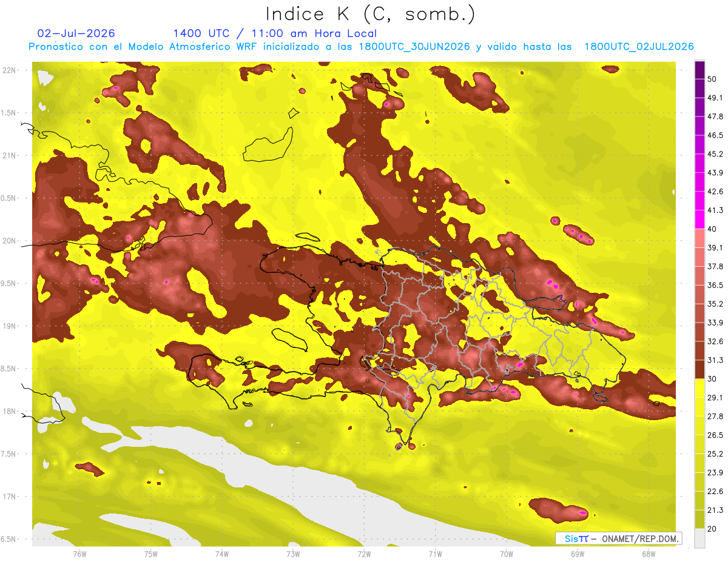This screenshot has height=562, width=728.
Task: Click the "27.8" colorbar value
Action: tap(715, 416)
